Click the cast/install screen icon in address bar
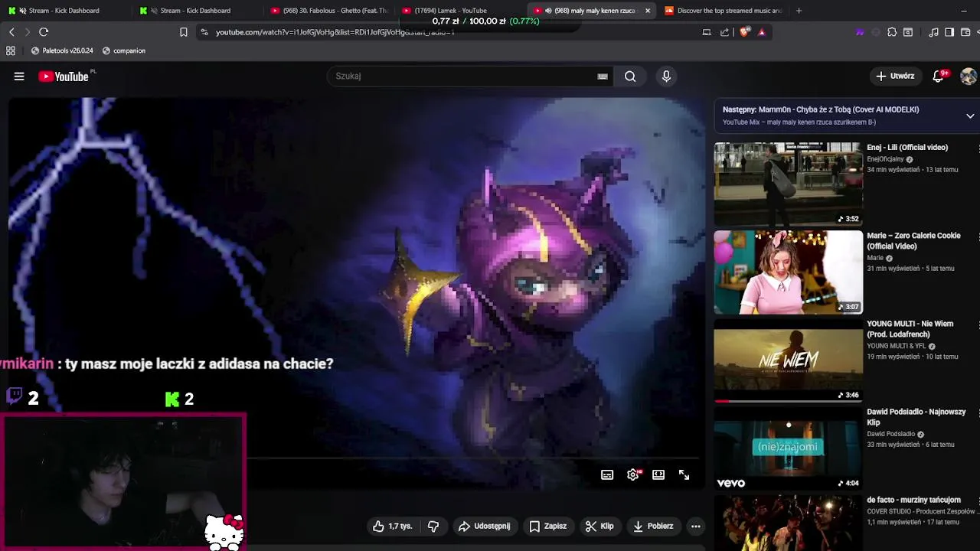This screenshot has height=551, width=980. click(707, 32)
